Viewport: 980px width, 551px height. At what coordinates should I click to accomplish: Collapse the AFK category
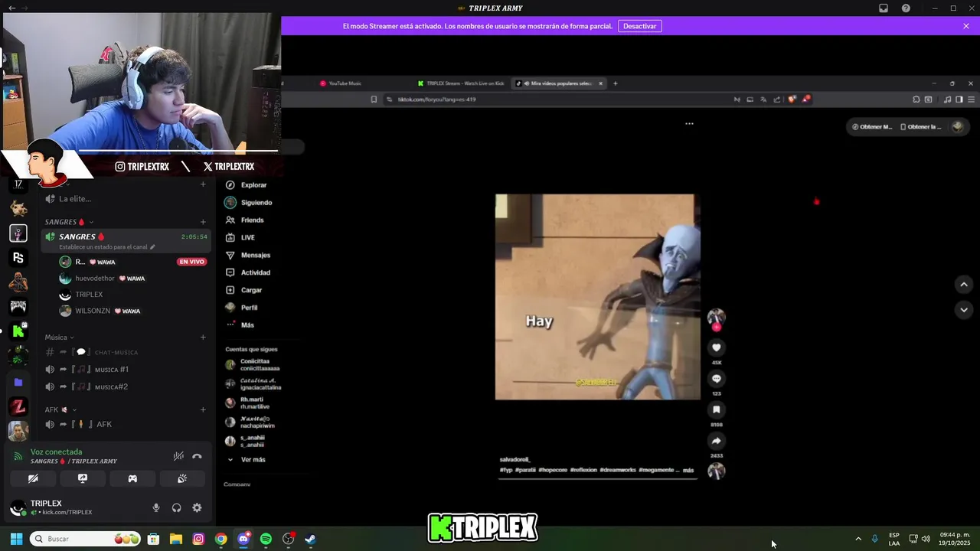tap(59, 410)
